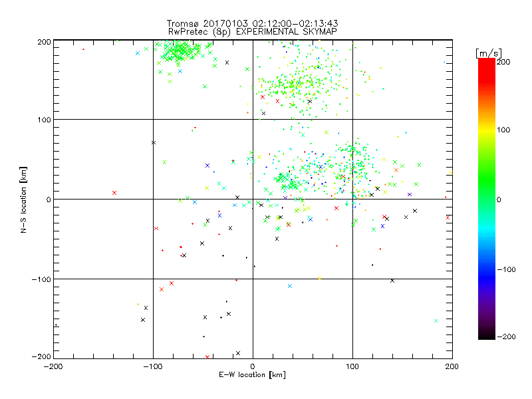Click the y-axis tick label '200'
This screenshot has height=399, width=532.
point(44,42)
